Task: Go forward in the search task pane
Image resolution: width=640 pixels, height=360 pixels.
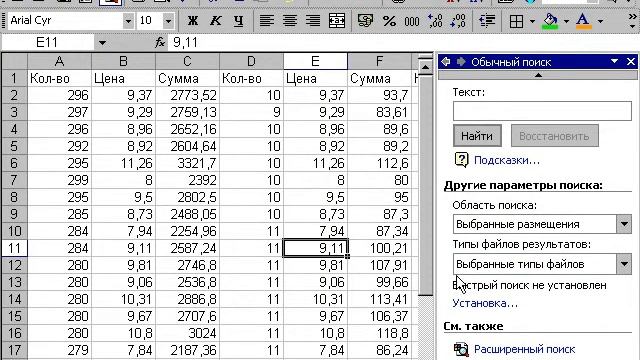Action: [x=461, y=62]
